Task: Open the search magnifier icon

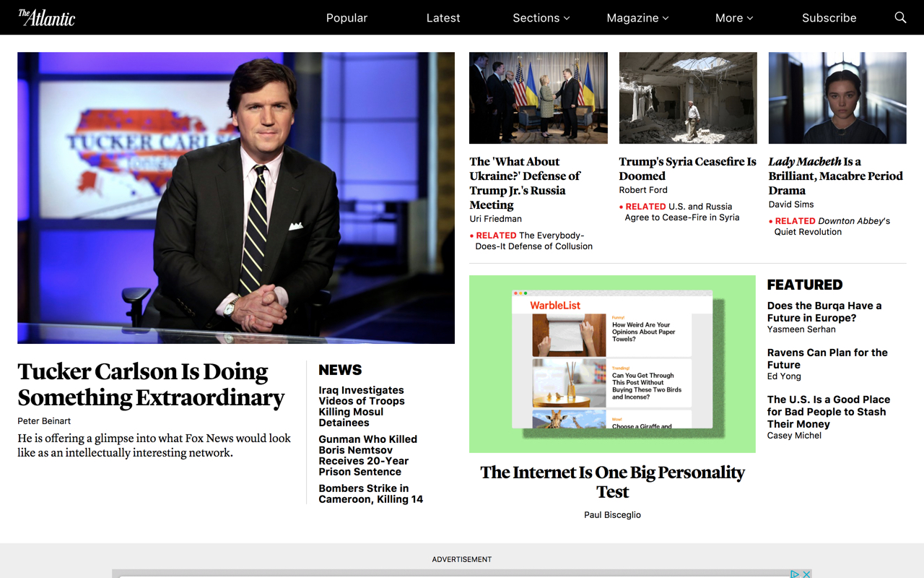Action: (900, 17)
